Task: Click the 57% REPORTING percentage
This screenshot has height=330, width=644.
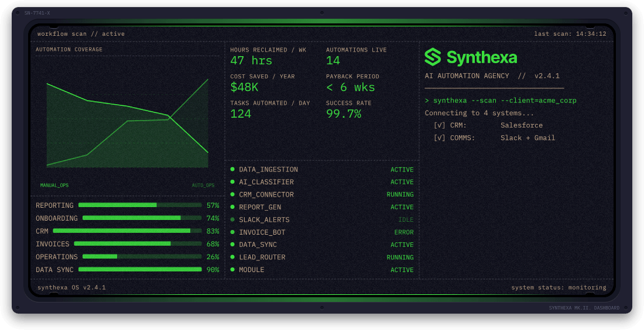Action: tap(213, 205)
